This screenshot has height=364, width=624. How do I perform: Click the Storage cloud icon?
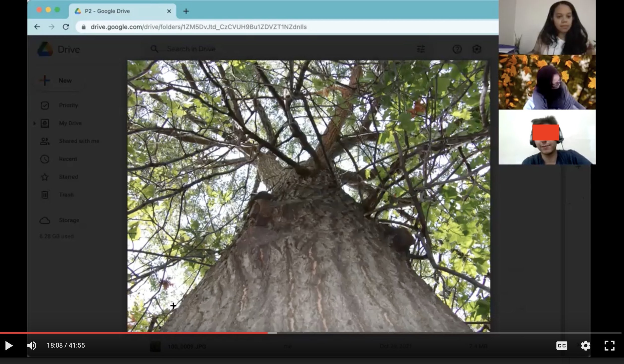pyautogui.click(x=45, y=221)
